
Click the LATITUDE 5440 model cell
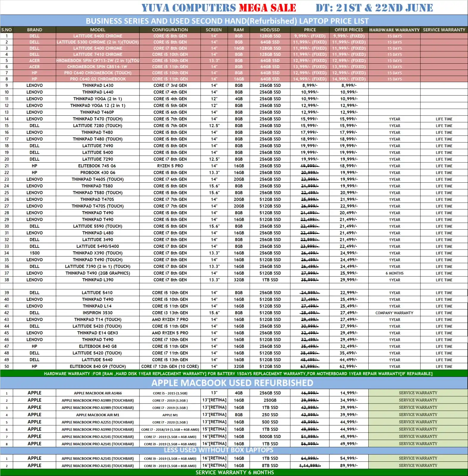click(98, 360)
